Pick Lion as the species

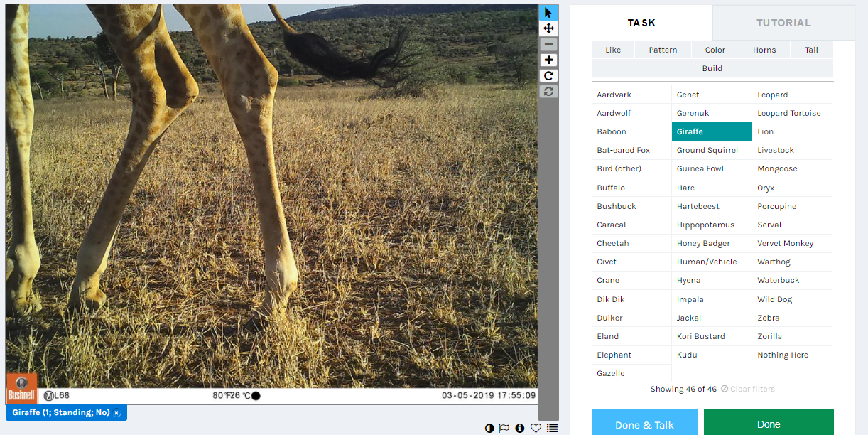click(792, 131)
